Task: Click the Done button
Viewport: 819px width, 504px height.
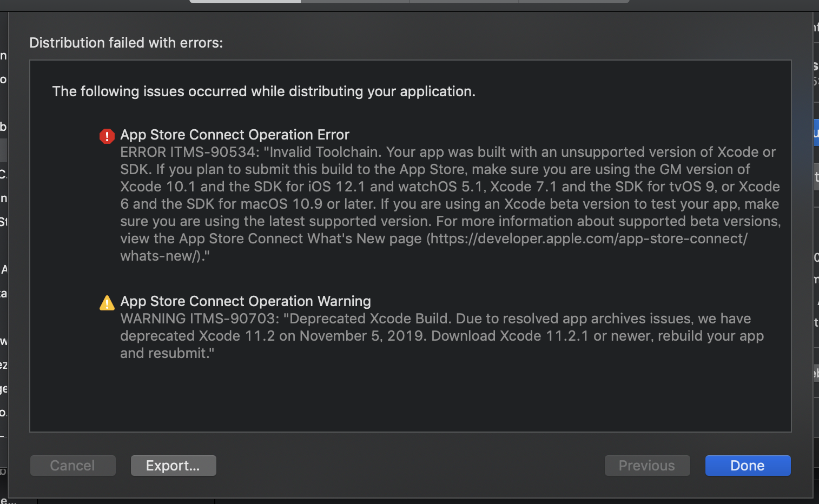Action: pyautogui.click(x=748, y=466)
